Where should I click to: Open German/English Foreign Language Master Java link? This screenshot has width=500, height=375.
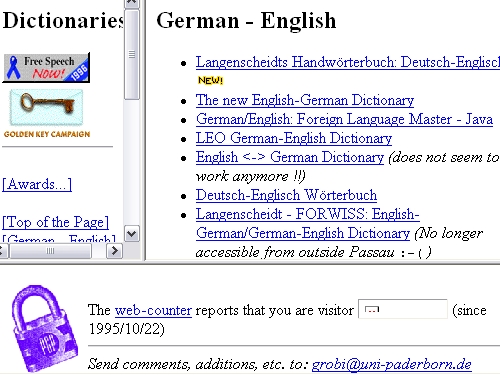pyautogui.click(x=344, y=119)
